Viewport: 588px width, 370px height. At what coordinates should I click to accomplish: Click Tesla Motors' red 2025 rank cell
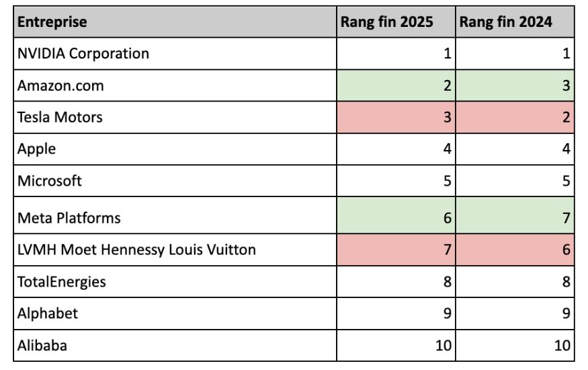coord(395,117)
